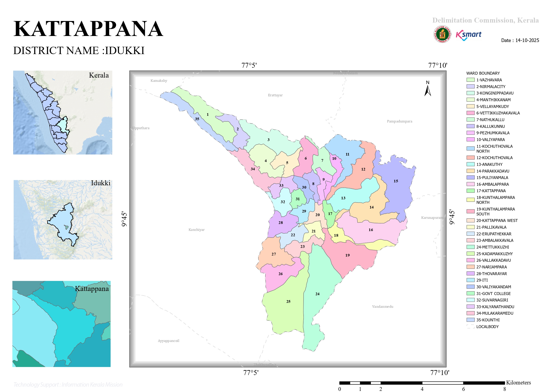Pick the 6-VETTIKKUZHAKAVALA legend color swatch
The image size is (555, 392).
[x=471, y=113]
